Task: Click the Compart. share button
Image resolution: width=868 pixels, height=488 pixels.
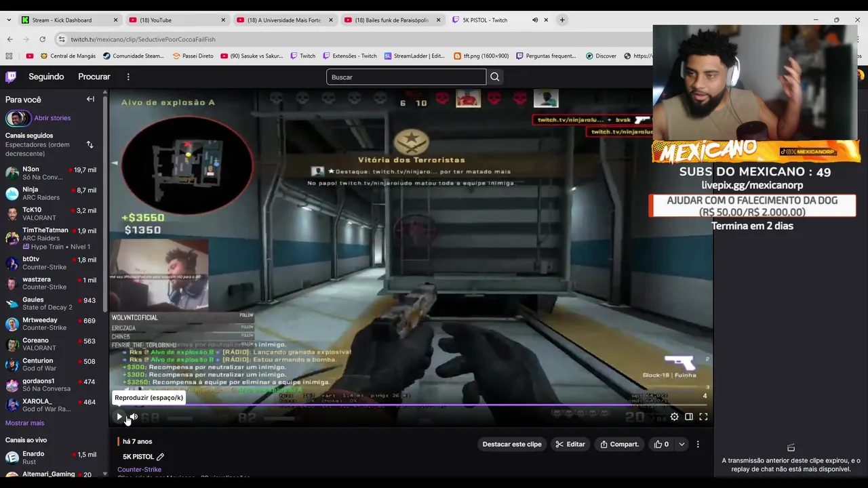Action: coord(619,445)
